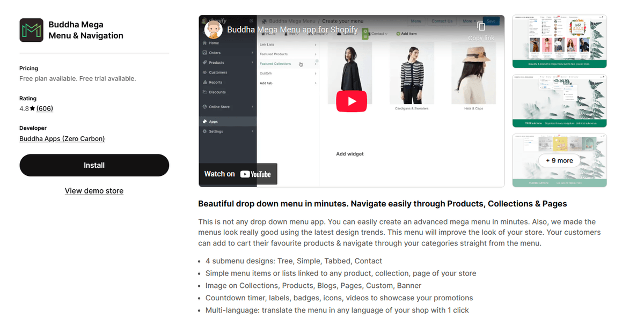Open the second screenshot thumbnail about TREE submenu
644x326 pixels.
point(560,101)
